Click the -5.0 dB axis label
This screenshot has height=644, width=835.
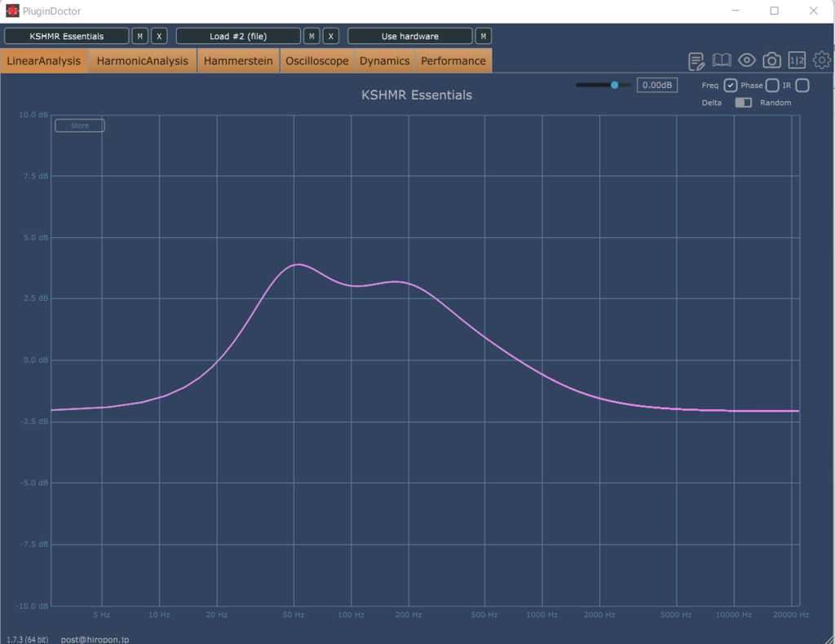point(34,483)
